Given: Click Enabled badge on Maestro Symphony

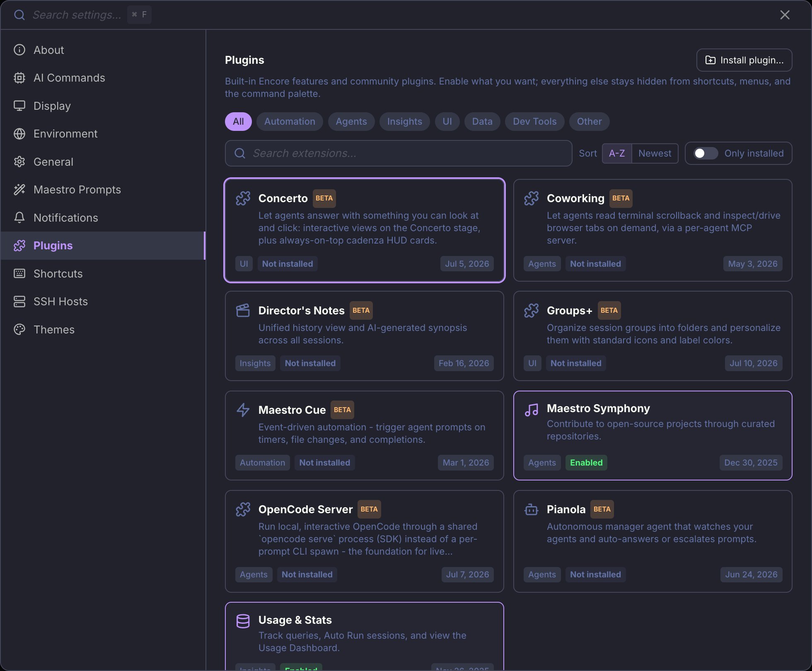Looking at the screenshot, I should (x=586, y=463).
